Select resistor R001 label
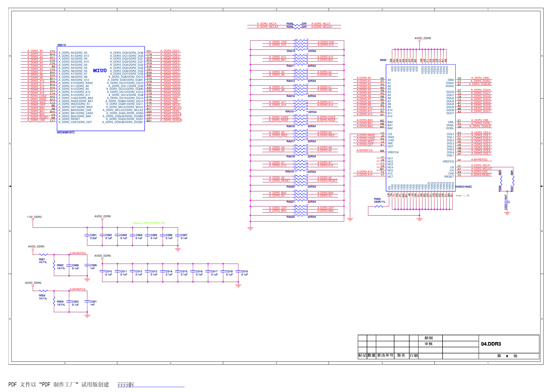Viewport: 555px width, 392px height. click(42, 259)
